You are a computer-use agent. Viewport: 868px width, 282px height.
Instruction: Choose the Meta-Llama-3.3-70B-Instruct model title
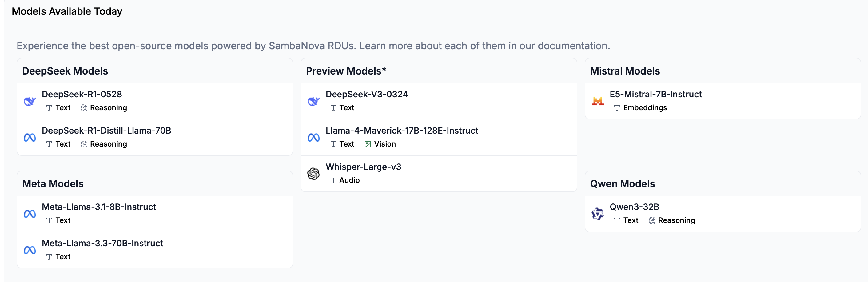pos(102,243)
